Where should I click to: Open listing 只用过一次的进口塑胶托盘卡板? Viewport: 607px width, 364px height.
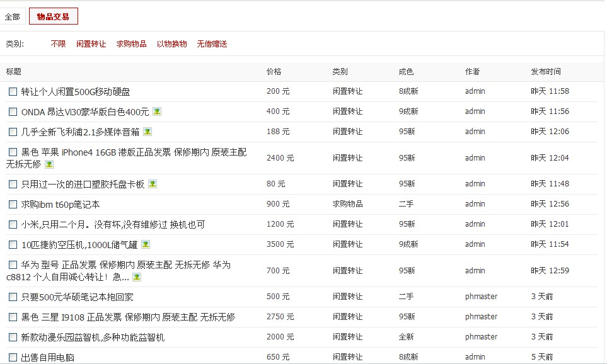pos(83,184)
